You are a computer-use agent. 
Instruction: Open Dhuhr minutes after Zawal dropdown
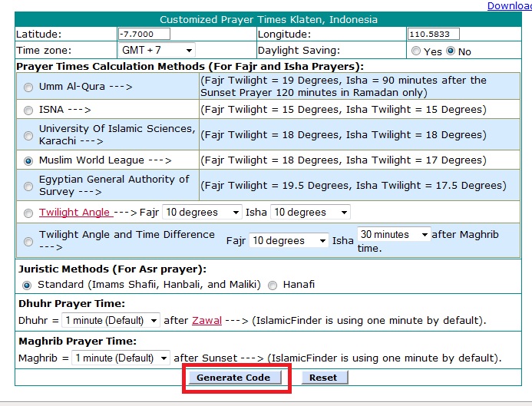[111, 320]
